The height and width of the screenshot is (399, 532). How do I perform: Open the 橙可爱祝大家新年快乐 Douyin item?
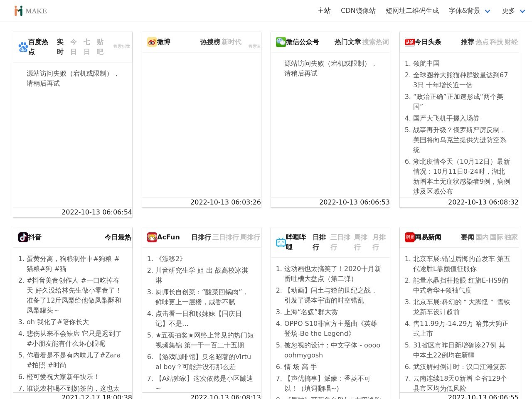pos(63,377)
